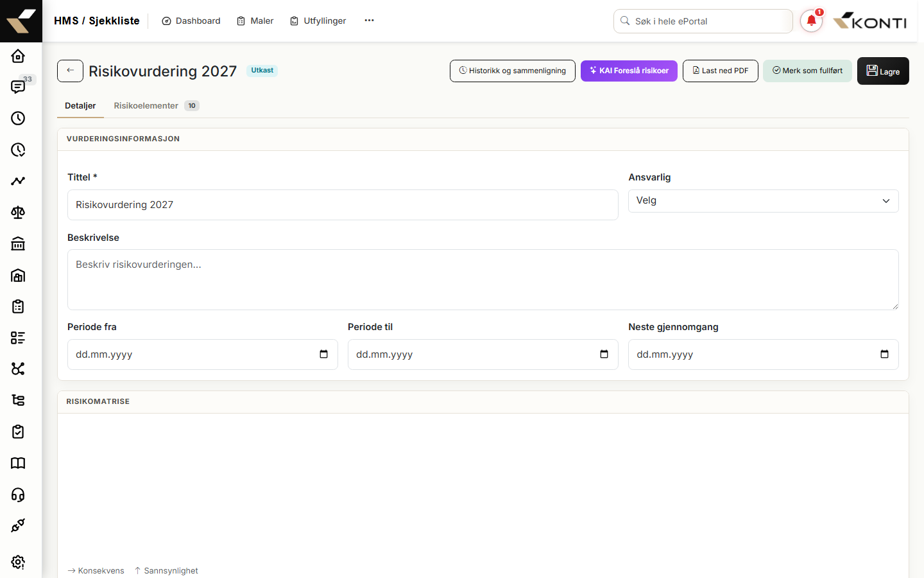
Task: Go back using the left arrow button
Action: [x=70, y=71]
